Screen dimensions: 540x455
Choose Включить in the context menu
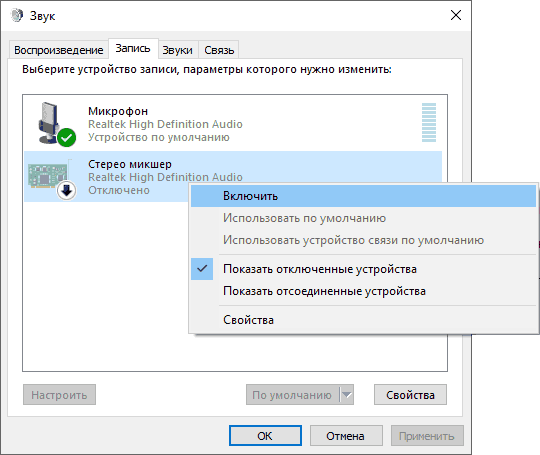tap(363, 196)
